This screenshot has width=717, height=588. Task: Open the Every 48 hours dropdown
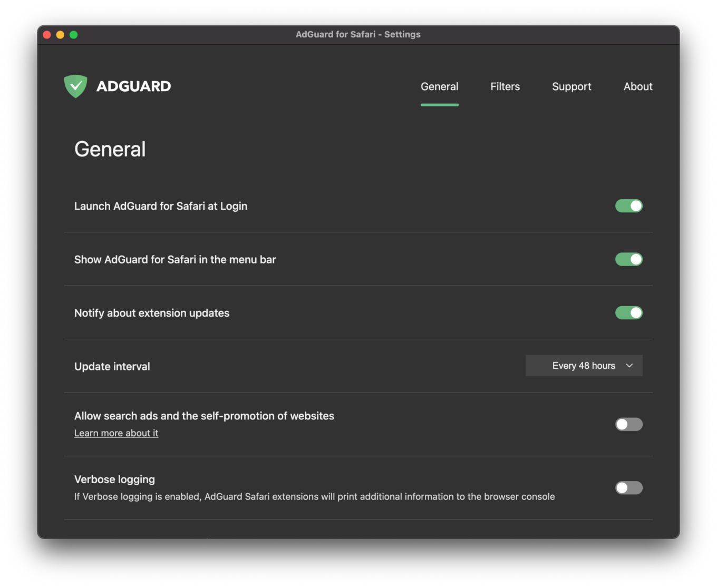tap(583, 366)
